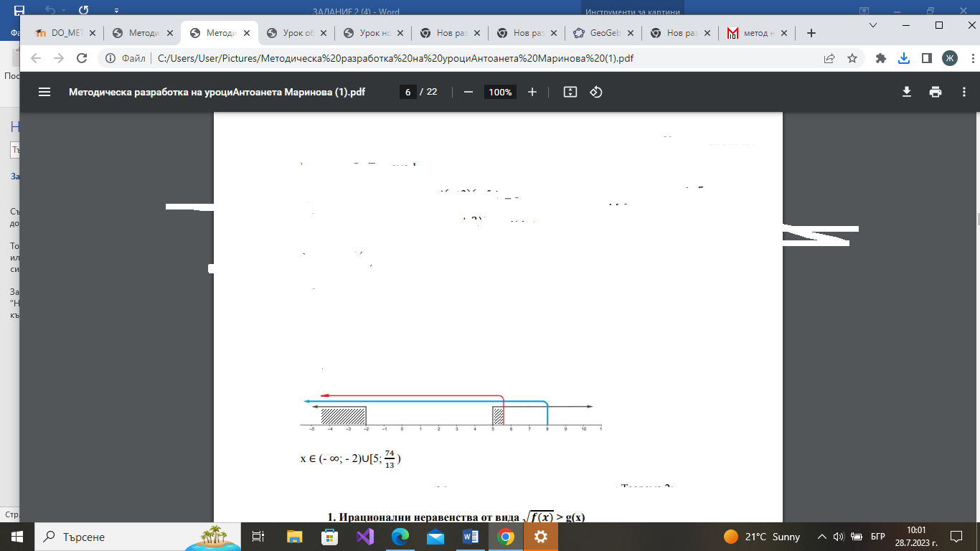Reload the current Chrome page
This screenshot has width=980, height=551.
(82, 59)
